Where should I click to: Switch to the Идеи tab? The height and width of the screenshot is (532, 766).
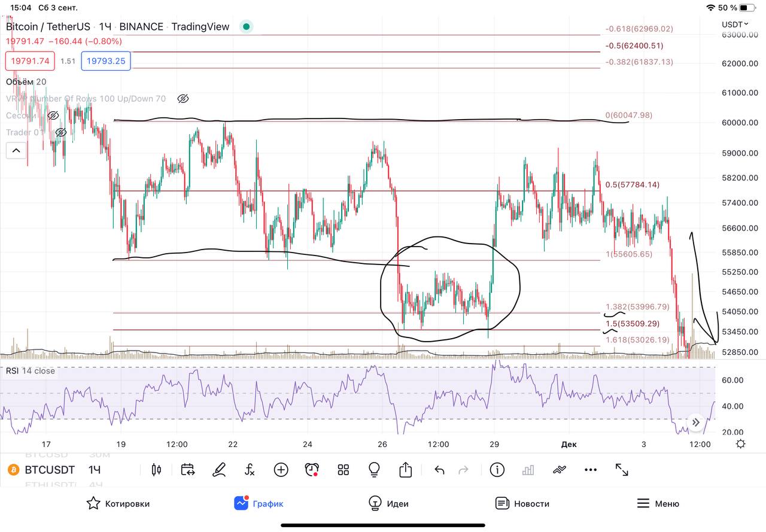[388, 503]
